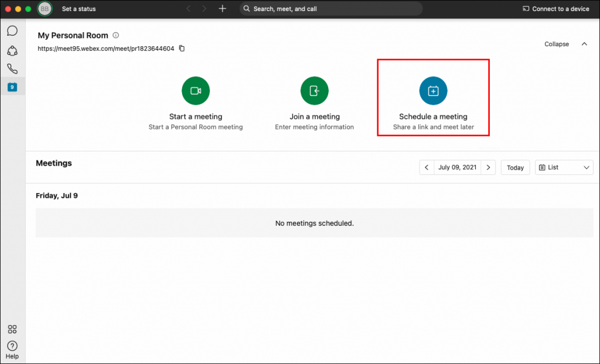Open the Messaging panel in the sidebar
The image size is (600, 364).
click(12, 30)
